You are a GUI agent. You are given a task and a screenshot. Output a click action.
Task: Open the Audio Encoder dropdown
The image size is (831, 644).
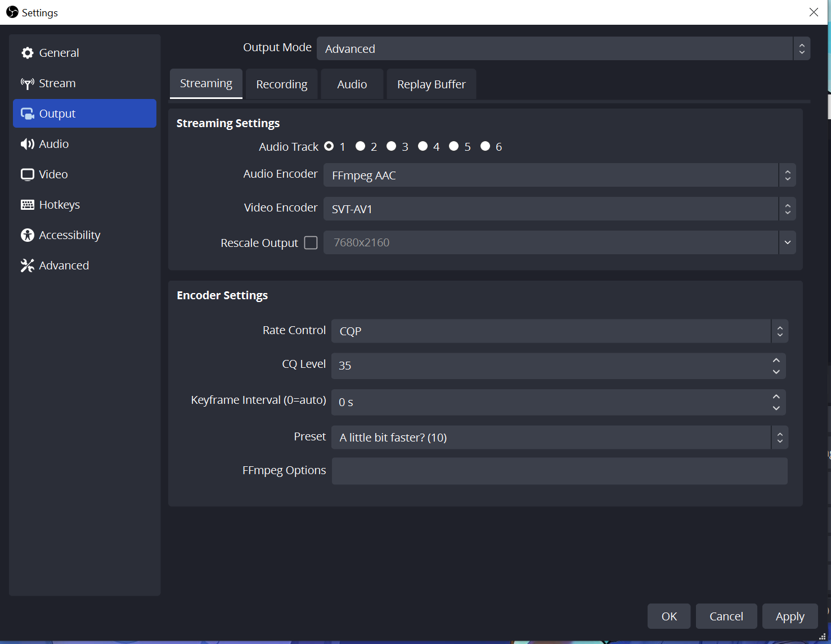tap(560, 175)
